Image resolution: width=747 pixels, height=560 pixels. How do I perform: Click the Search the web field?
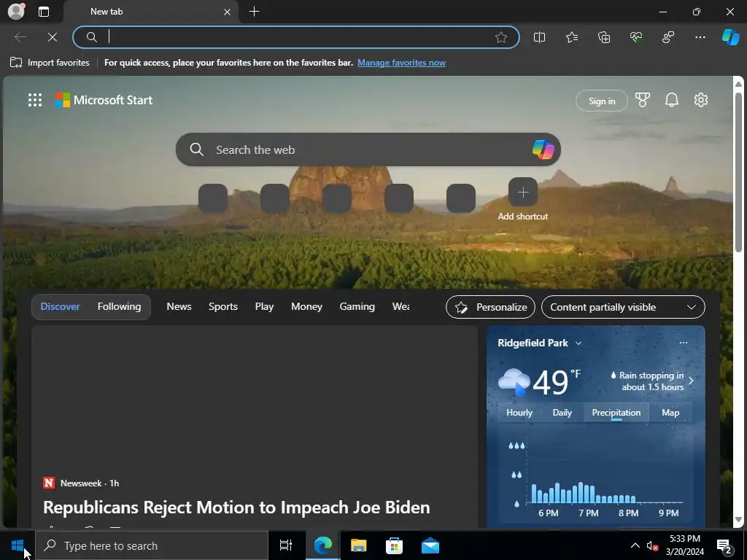(x=368, y=149)
